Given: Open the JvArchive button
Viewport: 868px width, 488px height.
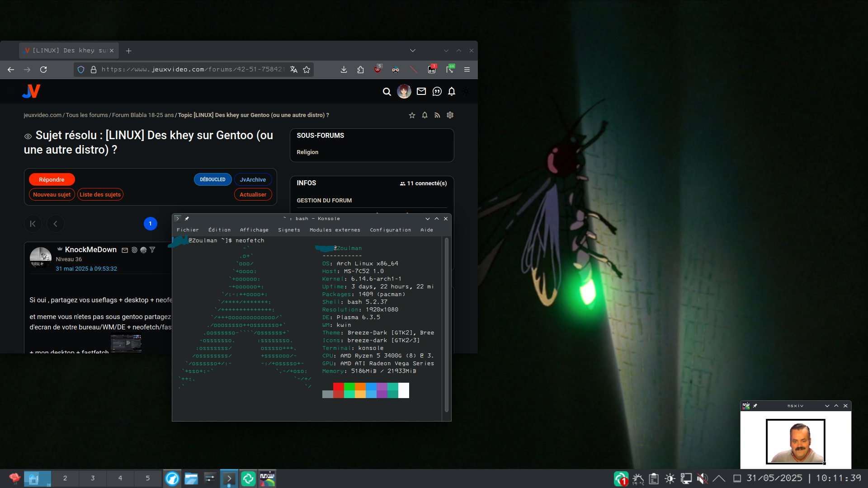Looking at the screenshot, I should (x=253, y=179).
